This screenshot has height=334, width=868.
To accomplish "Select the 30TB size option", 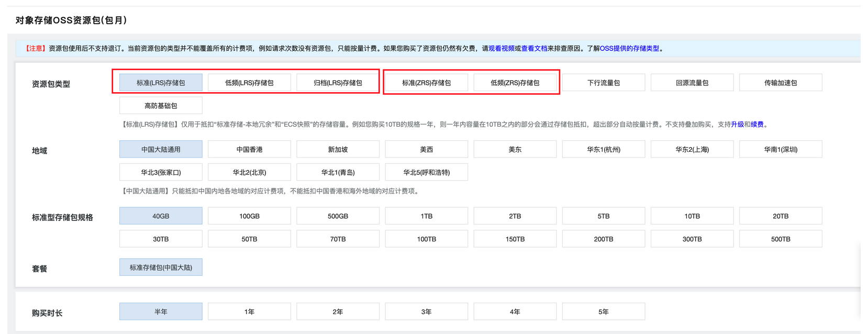I will point(161,239).
